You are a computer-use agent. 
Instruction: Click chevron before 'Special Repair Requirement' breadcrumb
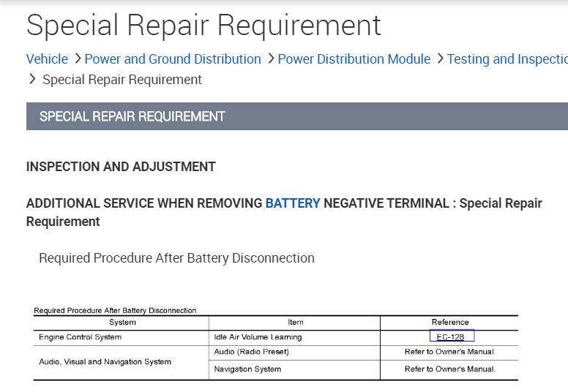coord(32,79)
